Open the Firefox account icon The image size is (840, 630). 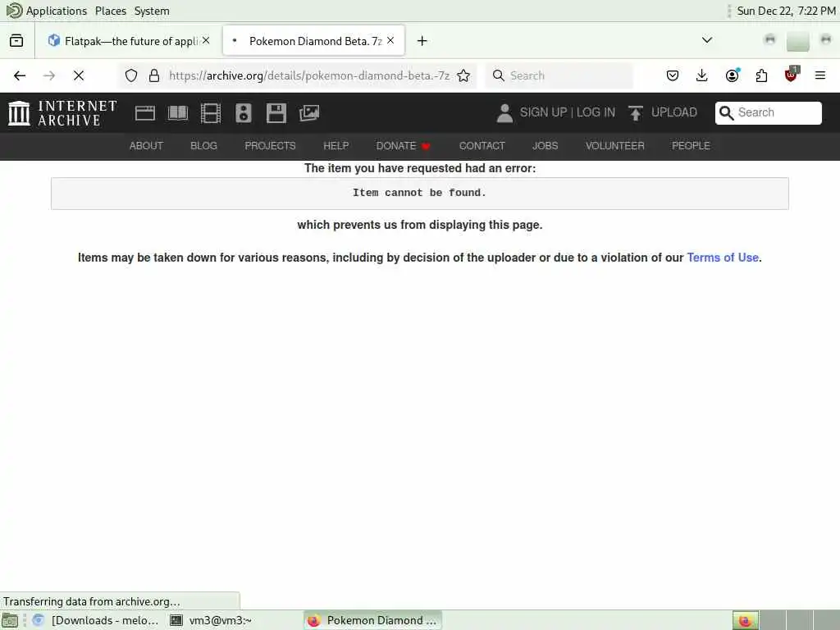732,75
